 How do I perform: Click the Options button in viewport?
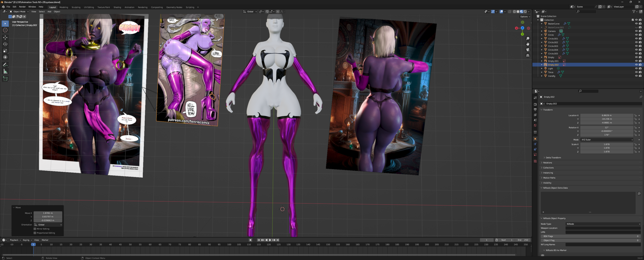point(525,16)
